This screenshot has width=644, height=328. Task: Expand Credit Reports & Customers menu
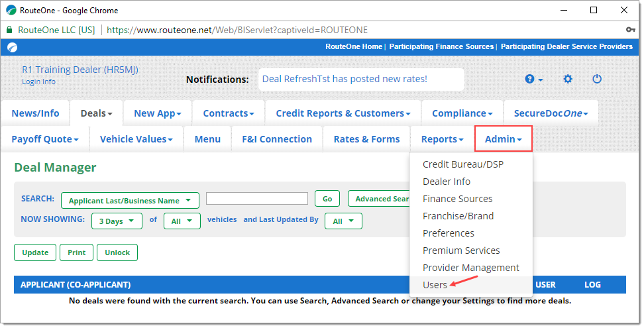pyautogui.click(x=343, y=113)
